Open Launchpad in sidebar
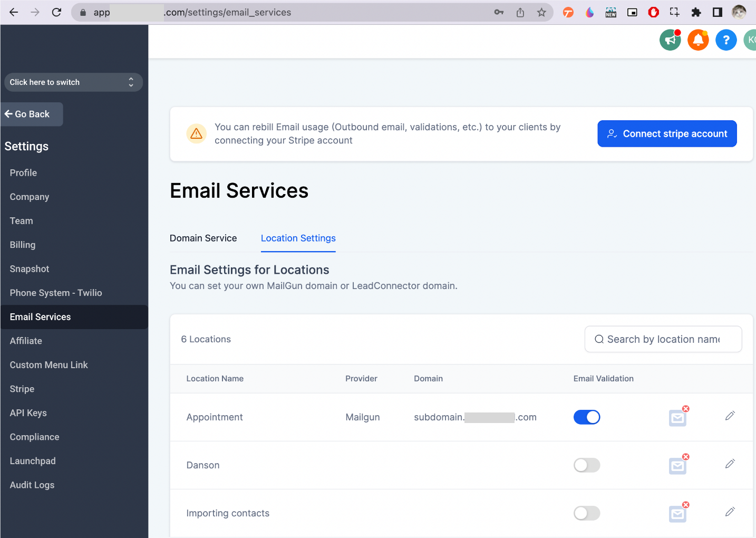The height and width of the screenshot is (538, 756). pos(33,461)
